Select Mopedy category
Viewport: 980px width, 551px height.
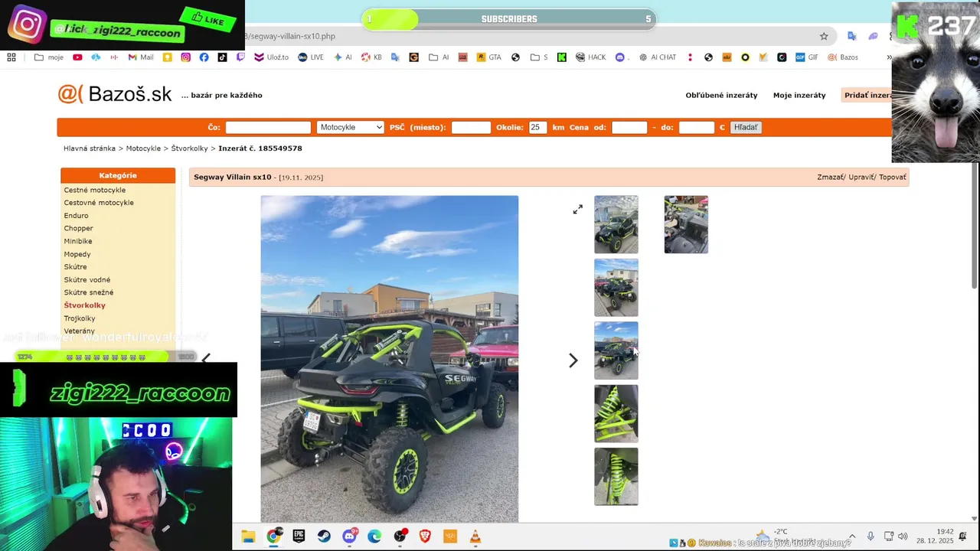[77, 254]
